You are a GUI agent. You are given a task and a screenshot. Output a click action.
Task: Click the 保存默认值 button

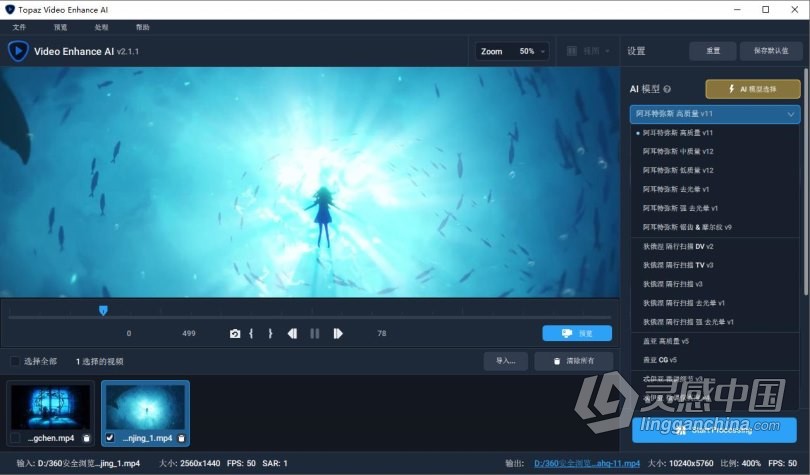(771, 51)
